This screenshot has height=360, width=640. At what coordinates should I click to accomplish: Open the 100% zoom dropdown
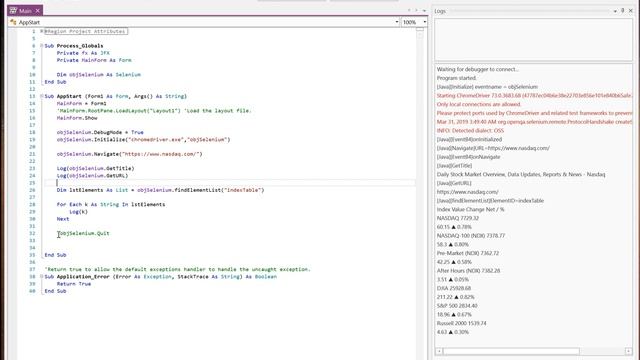point(424,22)
